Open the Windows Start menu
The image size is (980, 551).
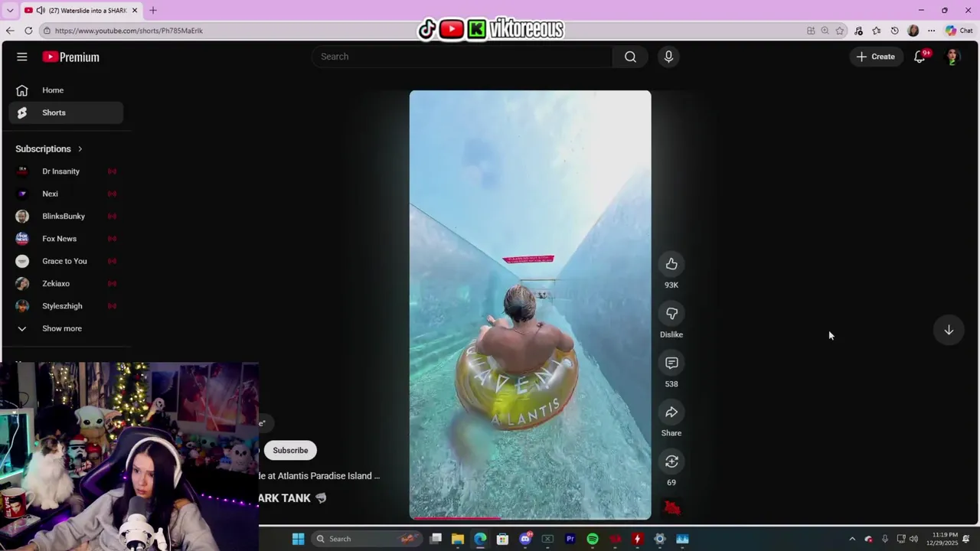[x=299, y=539]
